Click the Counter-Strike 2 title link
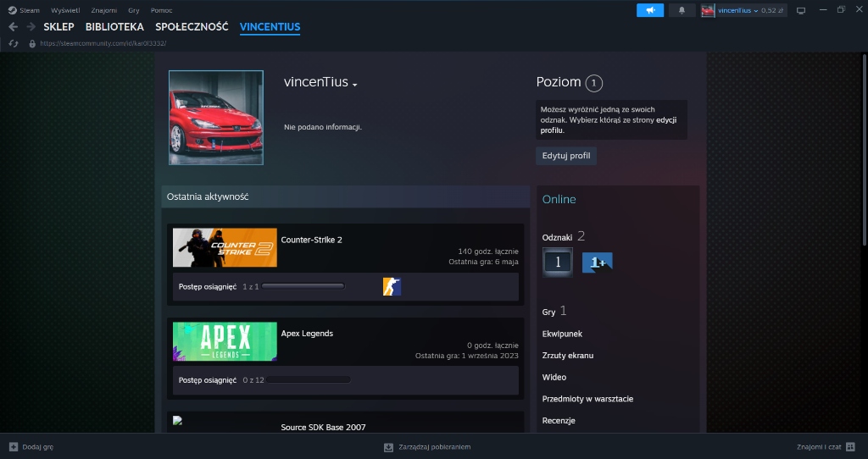 pos(311,240)
